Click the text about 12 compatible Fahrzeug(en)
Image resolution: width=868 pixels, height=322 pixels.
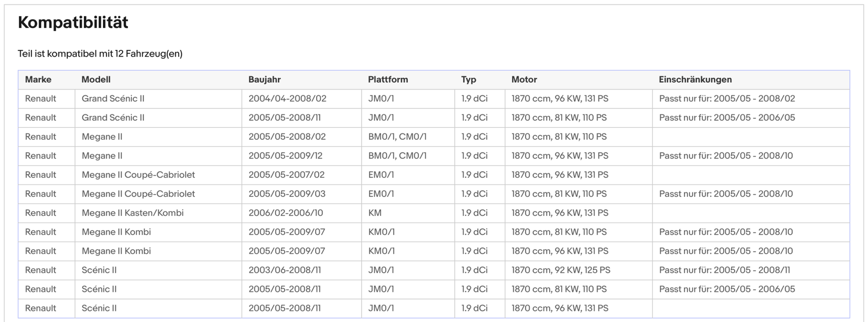click(x=100, y=54)
